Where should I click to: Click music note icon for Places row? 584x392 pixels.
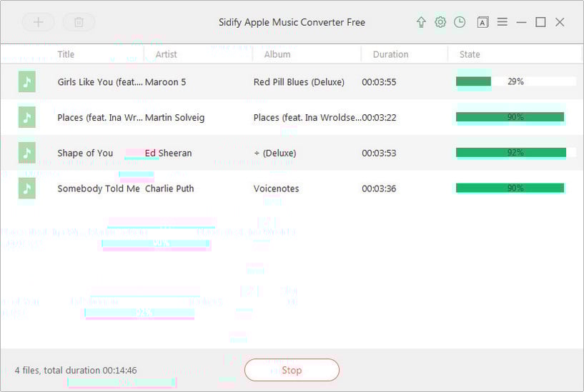[x=27, y=117]
